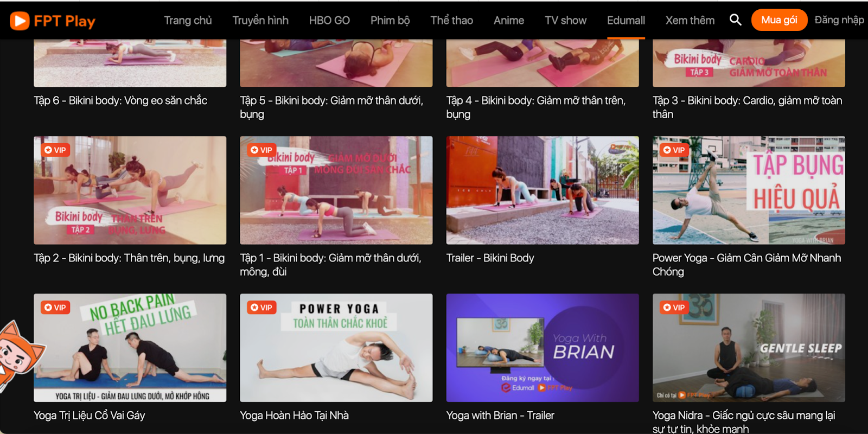This screenshot has width=868, height=434.
Task: Open Yoga with Brian - Trailer thumbnail
Action: click(542, 348)
